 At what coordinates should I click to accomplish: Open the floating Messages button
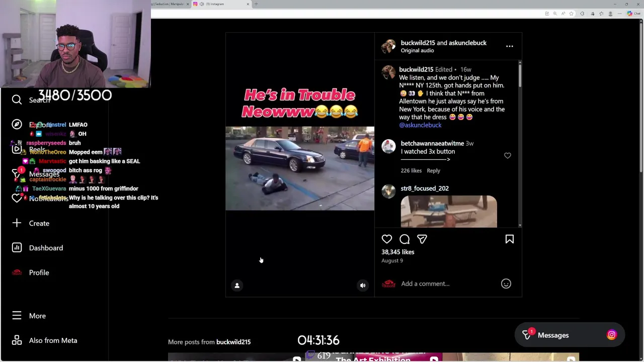pyautogui.click(x=570, y=335)
